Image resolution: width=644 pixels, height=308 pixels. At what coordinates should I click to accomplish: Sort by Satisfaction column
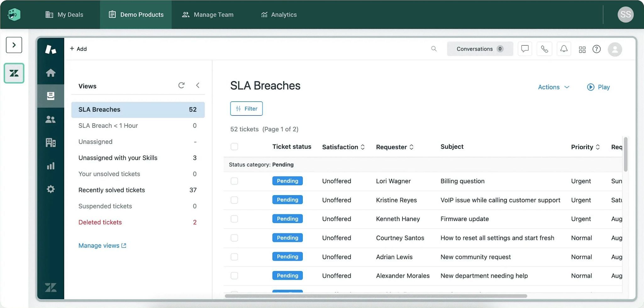pyautogui.click(x=343, y=147)
